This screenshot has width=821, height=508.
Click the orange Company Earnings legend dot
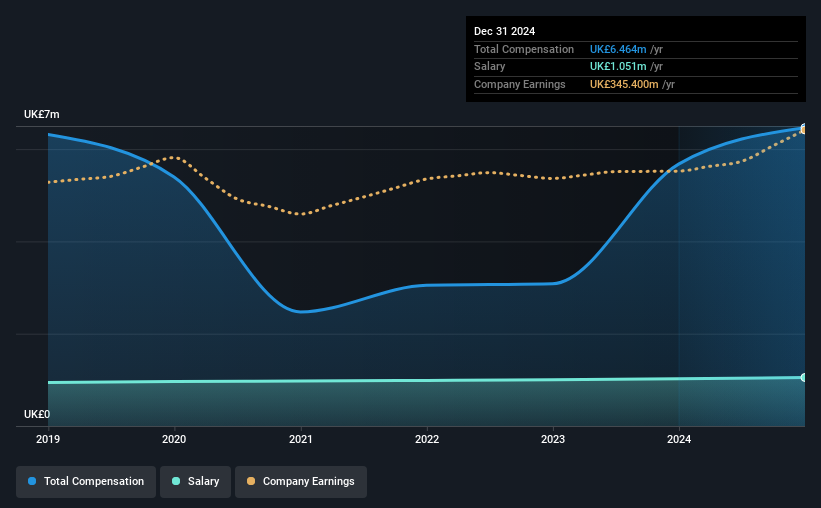[x=251, y=481]
